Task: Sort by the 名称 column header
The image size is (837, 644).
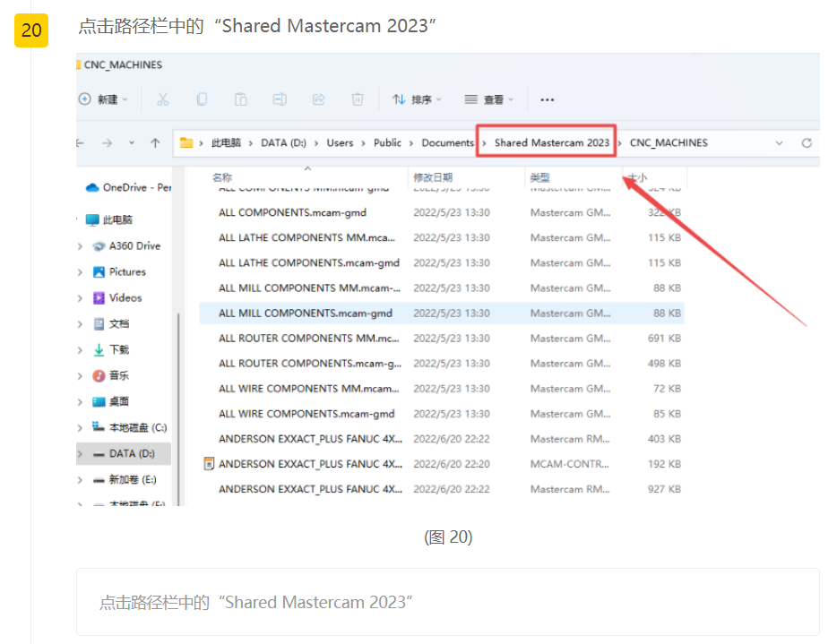Action: pos(222,177)
